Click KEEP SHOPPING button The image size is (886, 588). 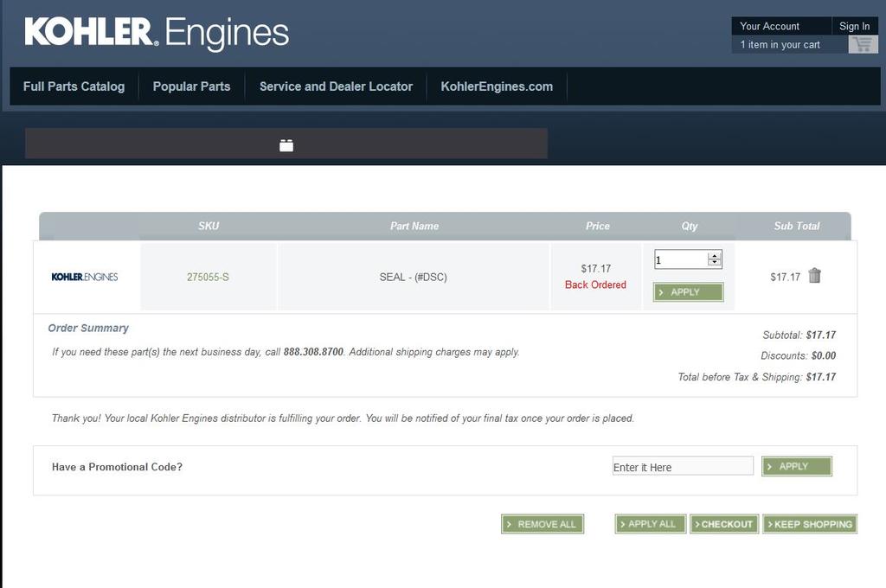click(810, 524)
